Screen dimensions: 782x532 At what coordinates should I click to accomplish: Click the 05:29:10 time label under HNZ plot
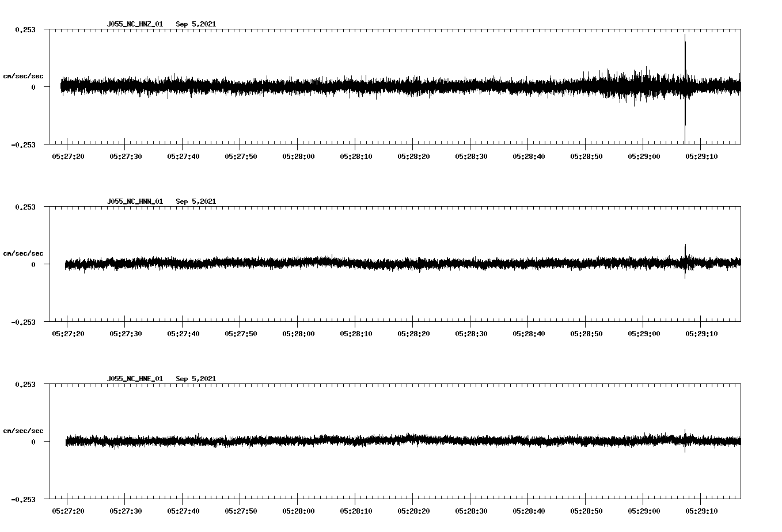[701, 156]
